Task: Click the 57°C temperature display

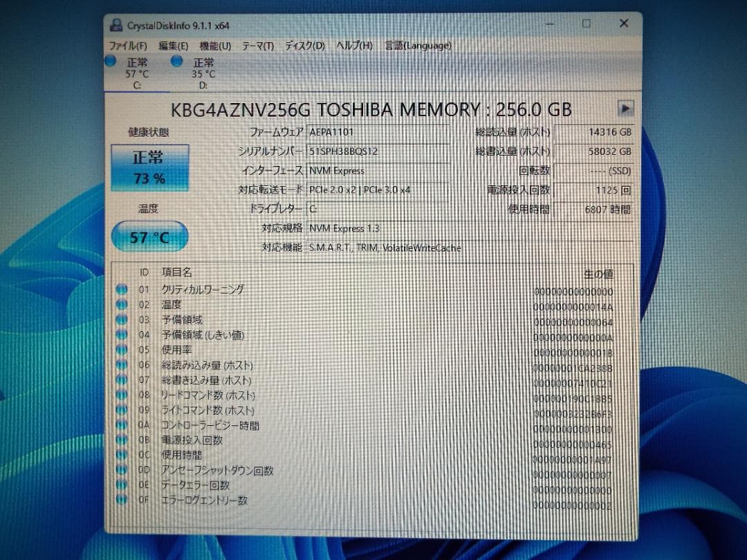Action: click(x=149, y=236)
